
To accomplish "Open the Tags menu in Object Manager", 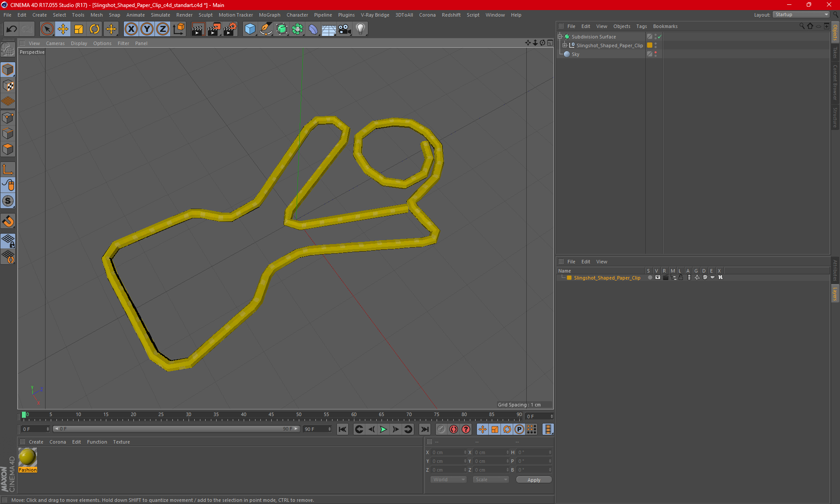I will pos(641,26).
